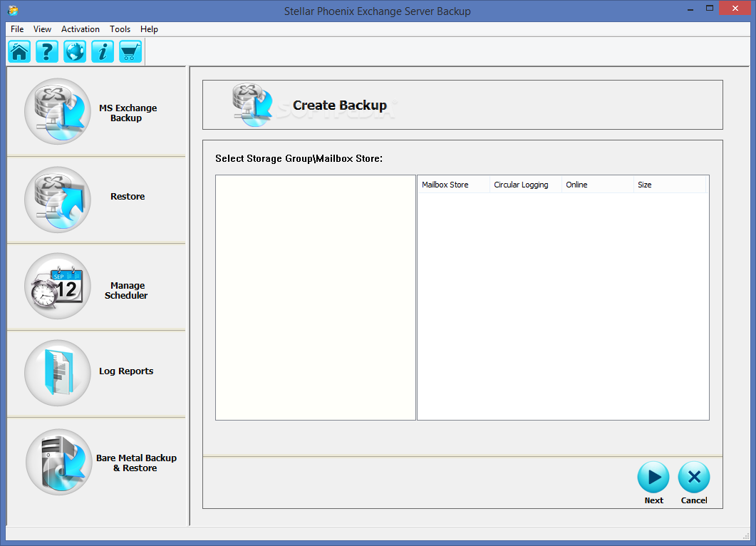This screenshot has height=546, width=756.
Task: Click the Log Reports label
Action: point(126,371)
